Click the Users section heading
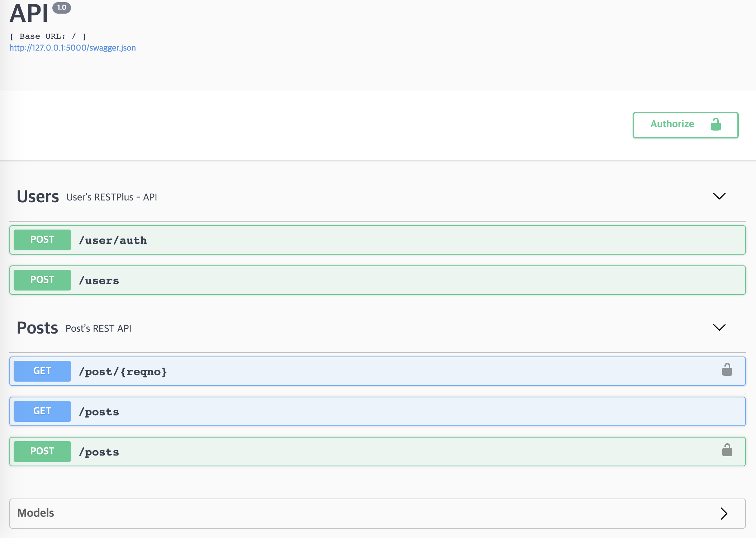 click(x=38, y=197)
